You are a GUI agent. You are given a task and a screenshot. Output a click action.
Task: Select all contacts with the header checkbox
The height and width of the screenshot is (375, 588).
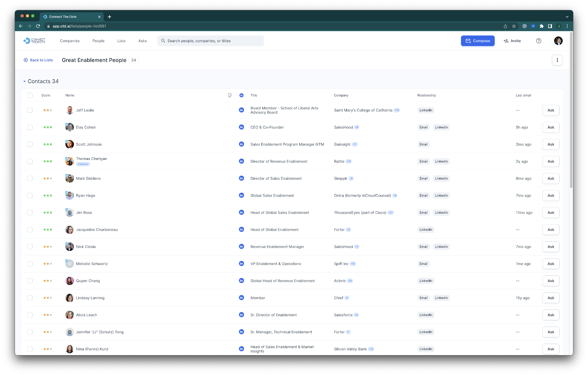[x=30, y=95]
